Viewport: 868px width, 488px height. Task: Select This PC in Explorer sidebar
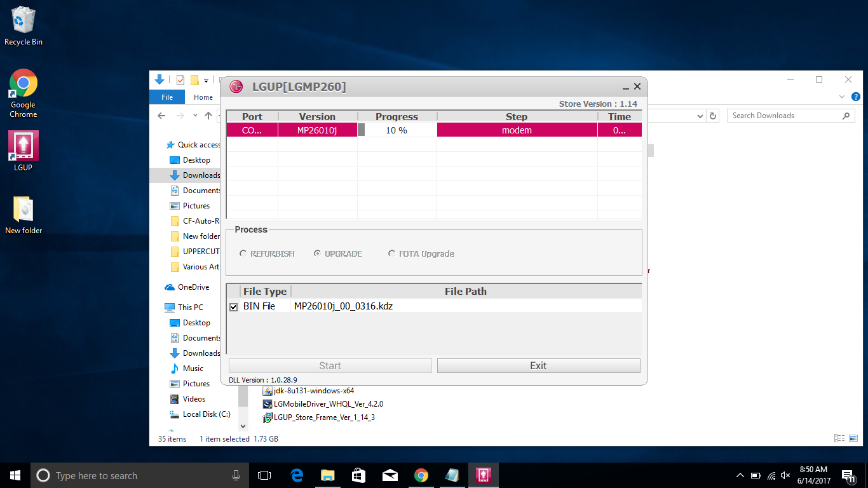point(190,308)
